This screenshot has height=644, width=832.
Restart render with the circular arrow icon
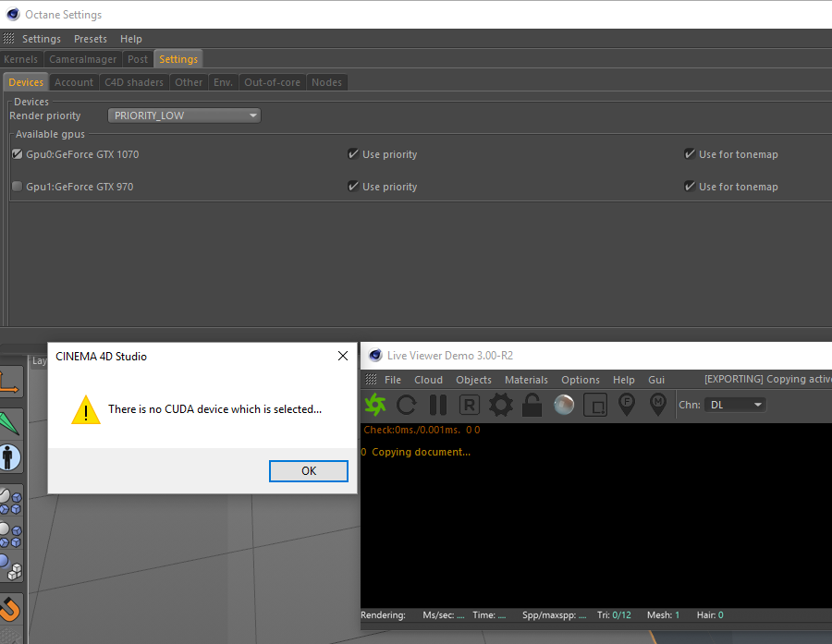(x=407, y=405)
